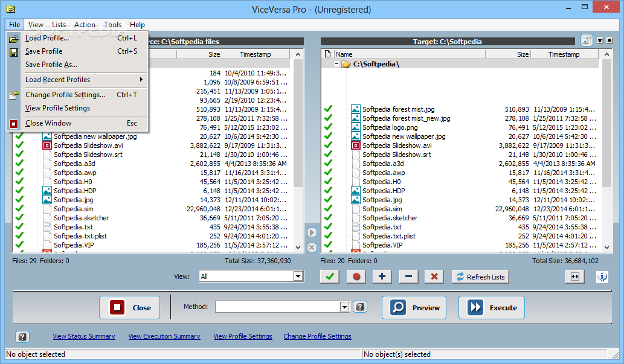Click the Preview button
624x364 pixels.
(x=414, y=307)
